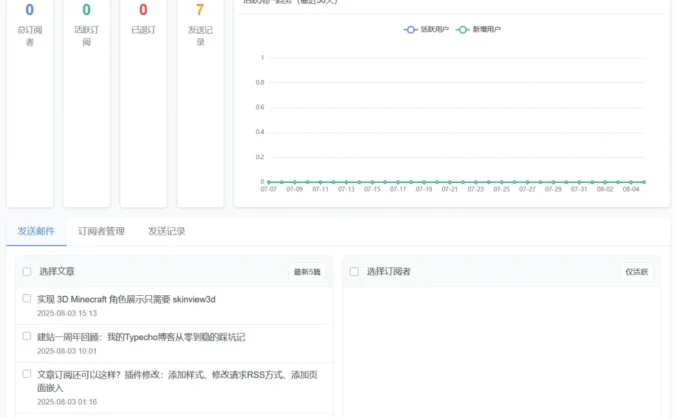Click the 0.8 value on chart y-axis

coord(260,82)
